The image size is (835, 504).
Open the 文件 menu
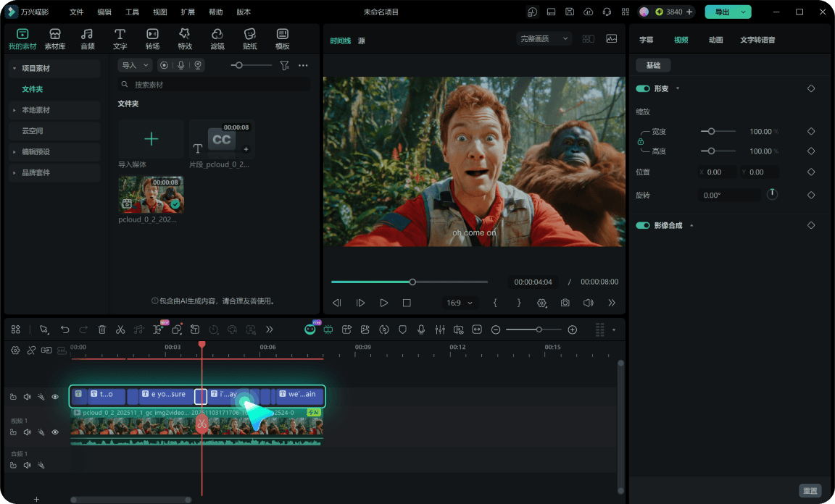77,12
